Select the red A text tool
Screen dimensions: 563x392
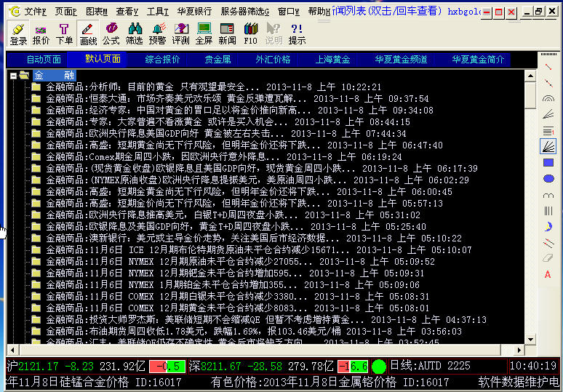[x=548, y=274]
